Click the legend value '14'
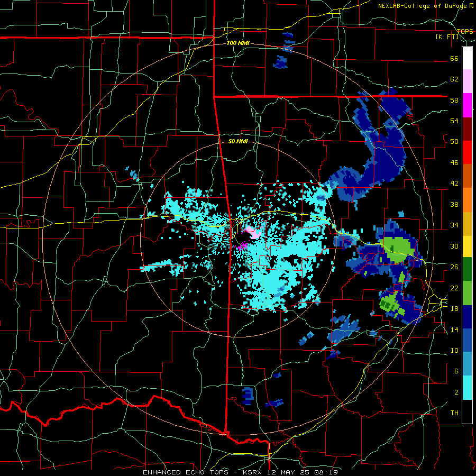The image size is (476, 476). click(454, 329)
